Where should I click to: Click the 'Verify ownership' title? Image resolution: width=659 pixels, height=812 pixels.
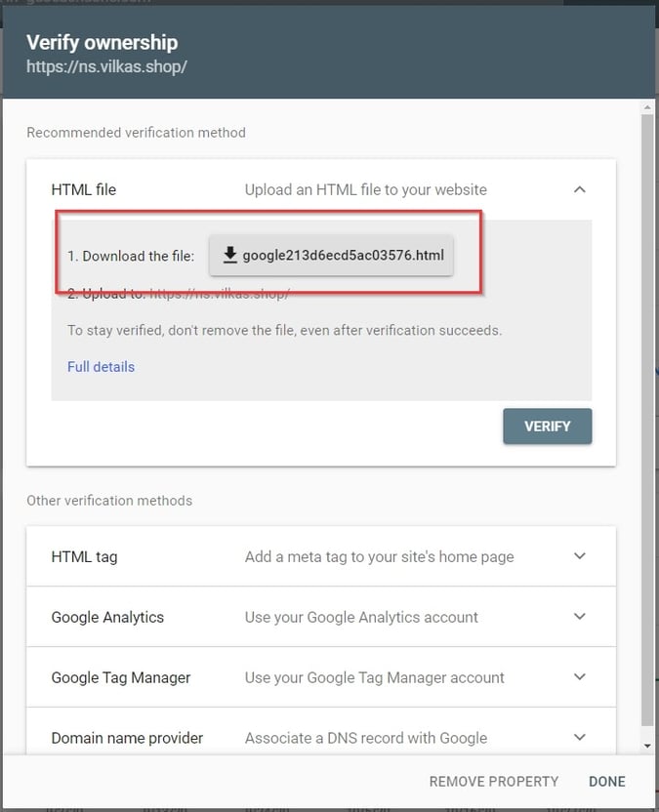point(103,43)
